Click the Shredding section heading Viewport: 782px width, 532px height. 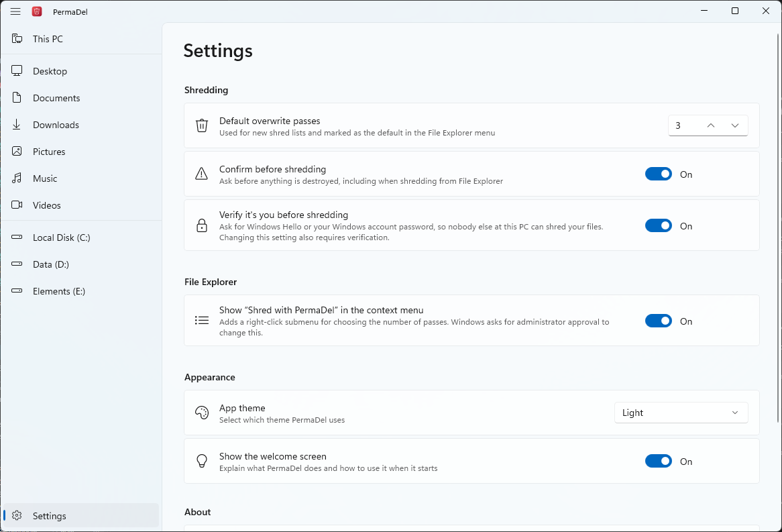coord(206,90)
